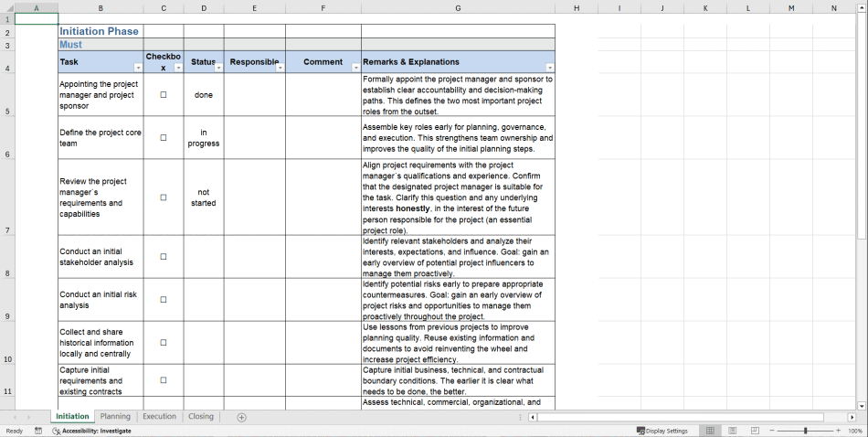Click the zoom slider handle
The image size is (868, 437).
click(805, 431)
